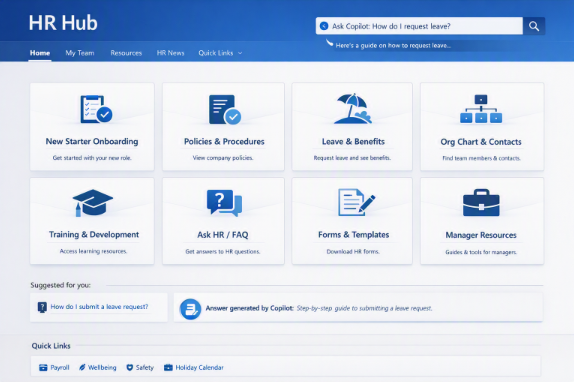Click the Copilot icon in search box
The image size is (574, 382).
point(324,26)
